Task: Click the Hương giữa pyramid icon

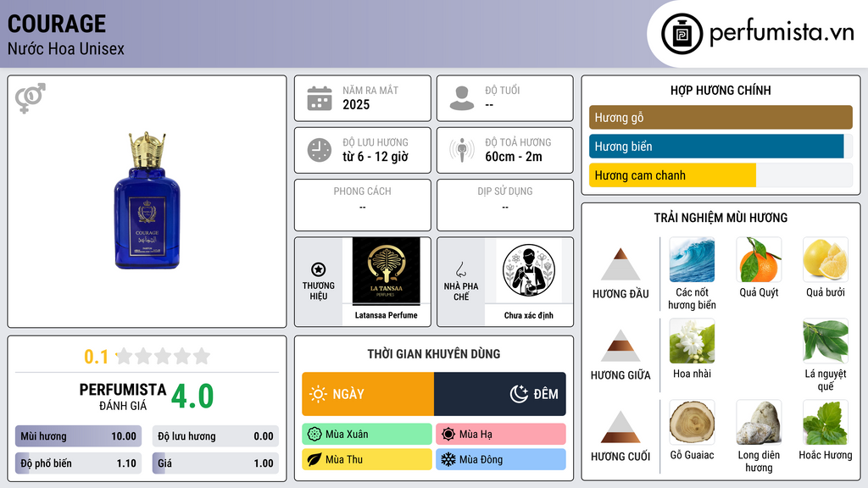Action: coord(620,346)
